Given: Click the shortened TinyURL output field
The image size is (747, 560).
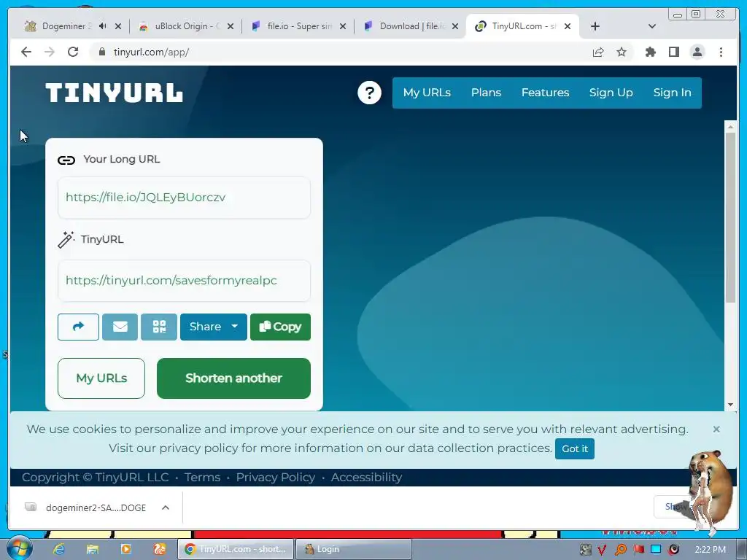Looking at the screenshot, I should 184,281.
